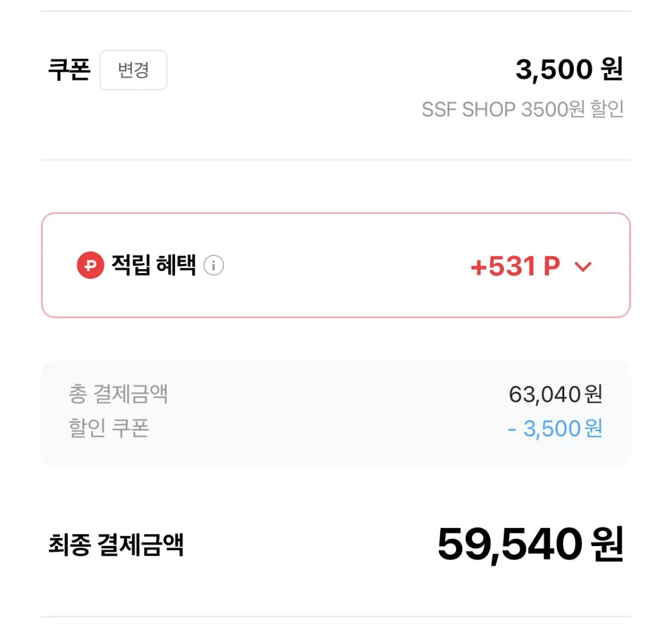Viewport: 672px width, 639px height.
Task: Collapse or expand the points benefit panel
Action: (x=584, y=267)
